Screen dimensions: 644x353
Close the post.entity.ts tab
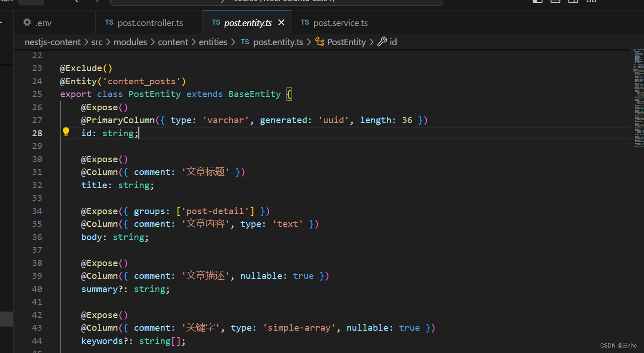pos(281,22)
